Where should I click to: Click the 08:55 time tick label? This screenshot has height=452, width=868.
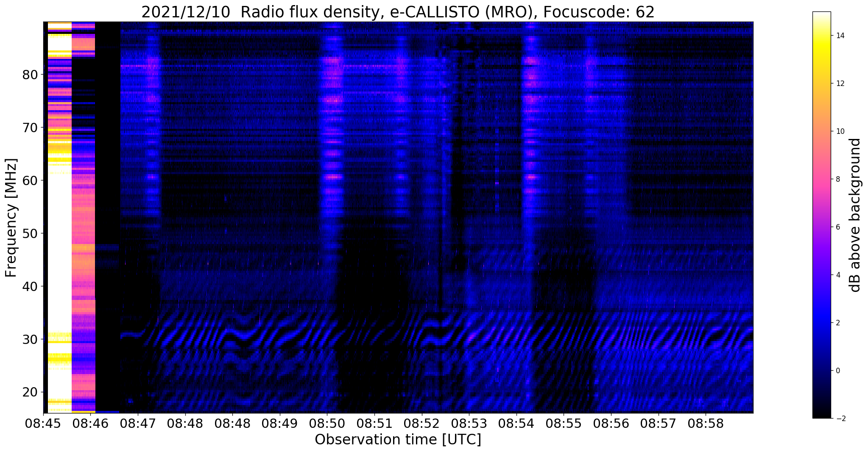point(564,423)
